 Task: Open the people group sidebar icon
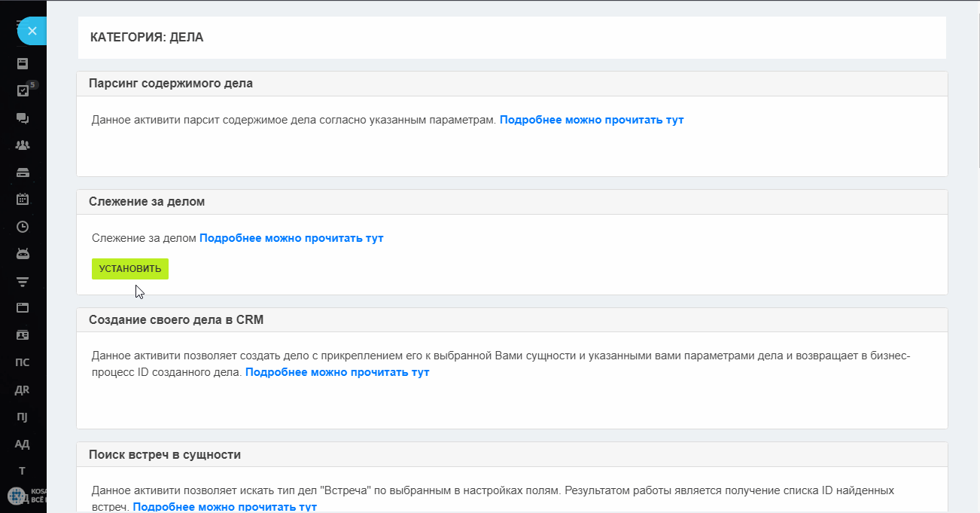(x=23, y=145)
